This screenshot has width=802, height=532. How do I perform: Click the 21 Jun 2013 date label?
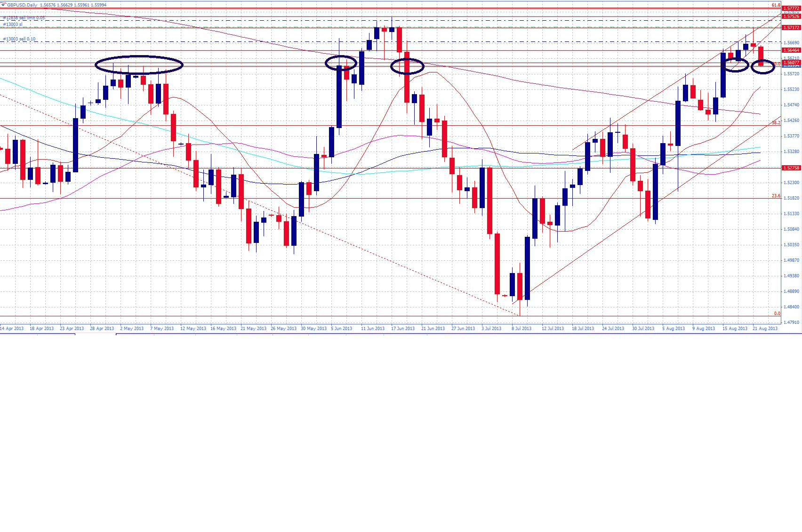tap(433, 328)
